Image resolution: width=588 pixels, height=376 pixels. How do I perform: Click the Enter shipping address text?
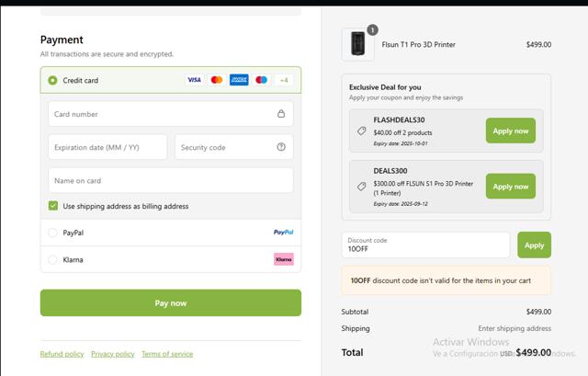[x=514, y=328]
